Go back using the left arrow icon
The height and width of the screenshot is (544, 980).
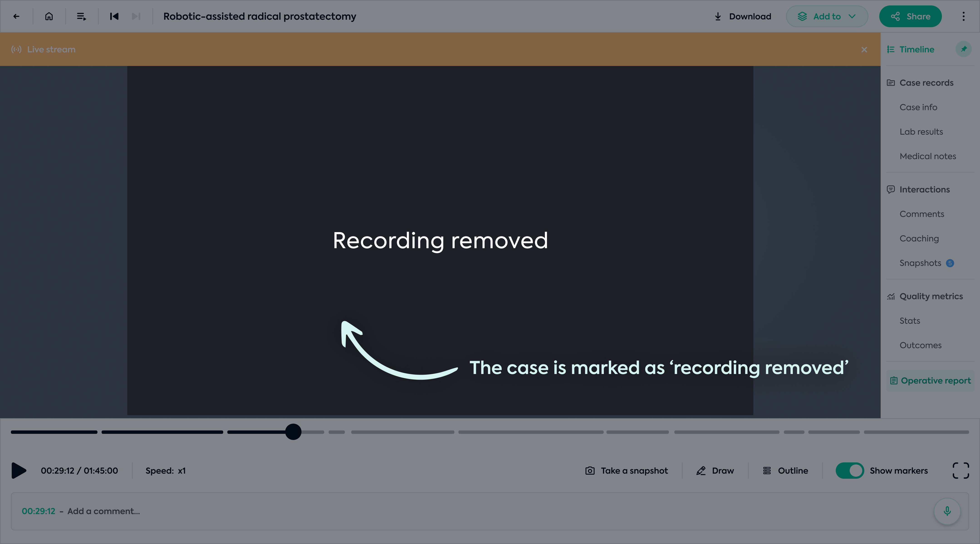pyautogui.click(x=16, y=16)
